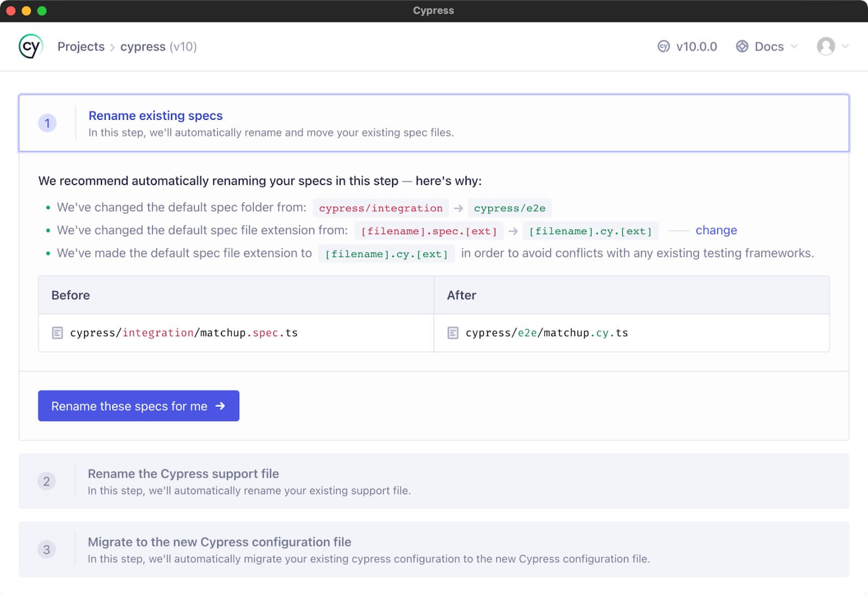Click the file icon next to matchup.spec.ts
Screen dimensions: 868x596
pos(58,333)
